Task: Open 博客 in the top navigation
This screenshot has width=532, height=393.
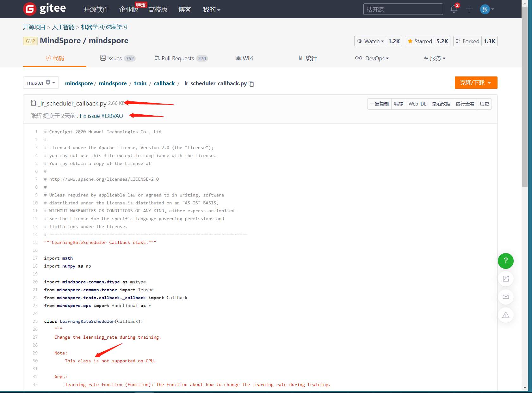Action: pyautogui.click(x=185, y=9)
